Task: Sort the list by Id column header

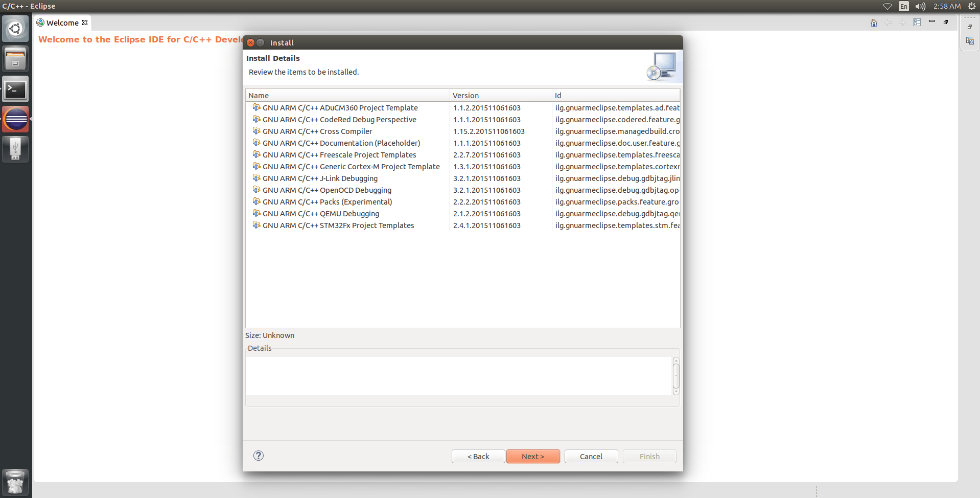Action: click(616, 95)
